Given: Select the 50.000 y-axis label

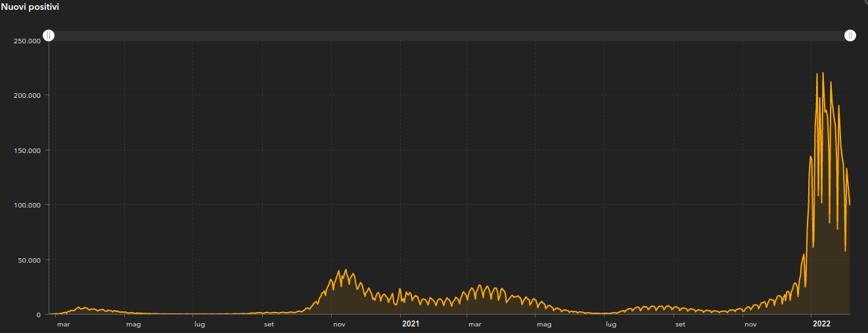Looking at the screenshot, I should [x=29, y=260].
